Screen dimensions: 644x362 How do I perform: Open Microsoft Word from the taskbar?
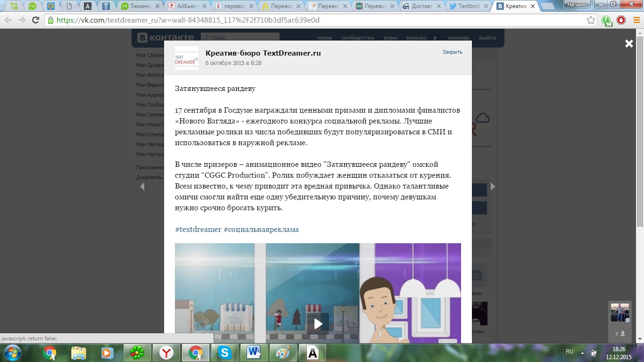tap(254, 353)
